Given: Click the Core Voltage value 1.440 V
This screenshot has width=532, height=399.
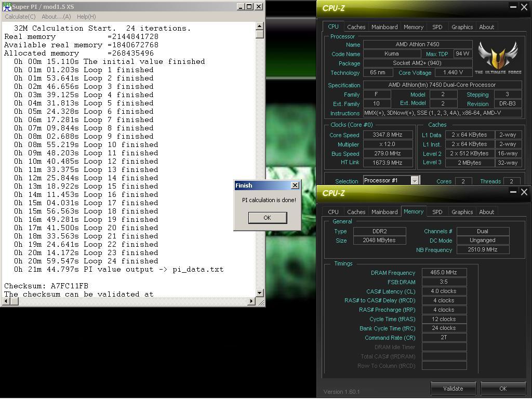Looking at the screenshot, I should tap(453, 72).
